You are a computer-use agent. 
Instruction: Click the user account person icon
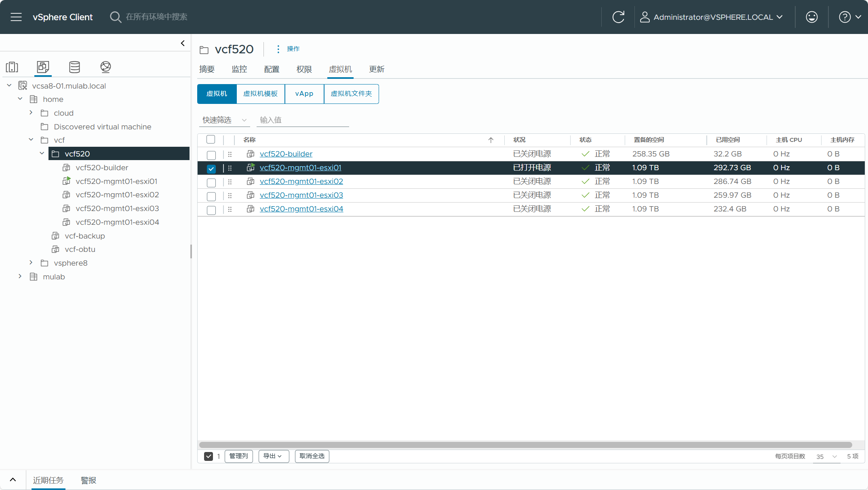tap(645, 17)
